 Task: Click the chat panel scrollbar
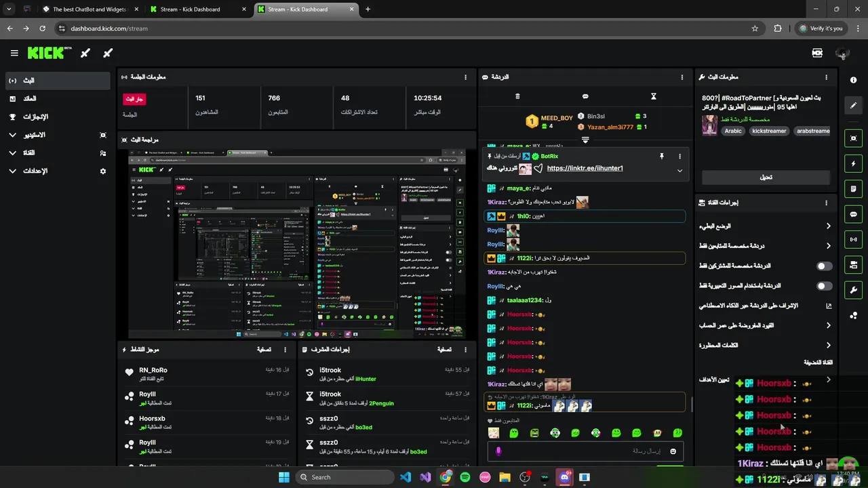click(x=692, y=404)
